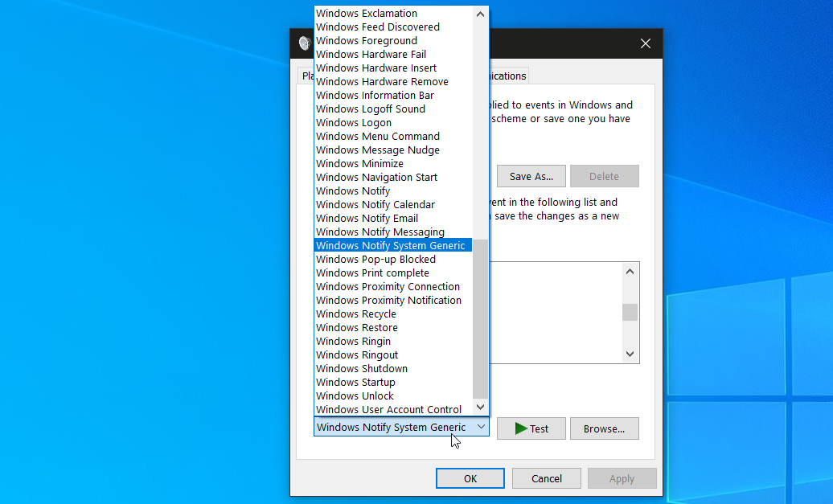
Task: Select Windows Notify Calendar sound
Action: (393, 205)
